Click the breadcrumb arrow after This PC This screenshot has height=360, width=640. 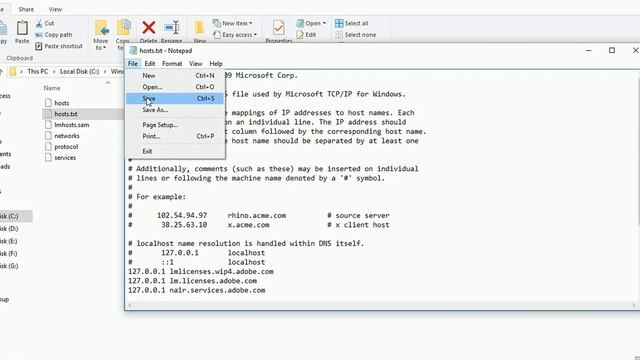point(54,72)
